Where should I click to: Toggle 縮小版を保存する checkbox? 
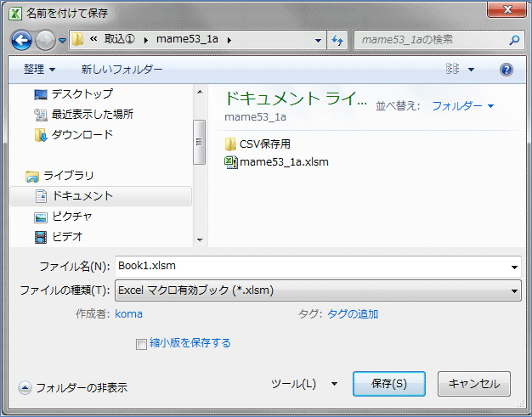point(141,344)
